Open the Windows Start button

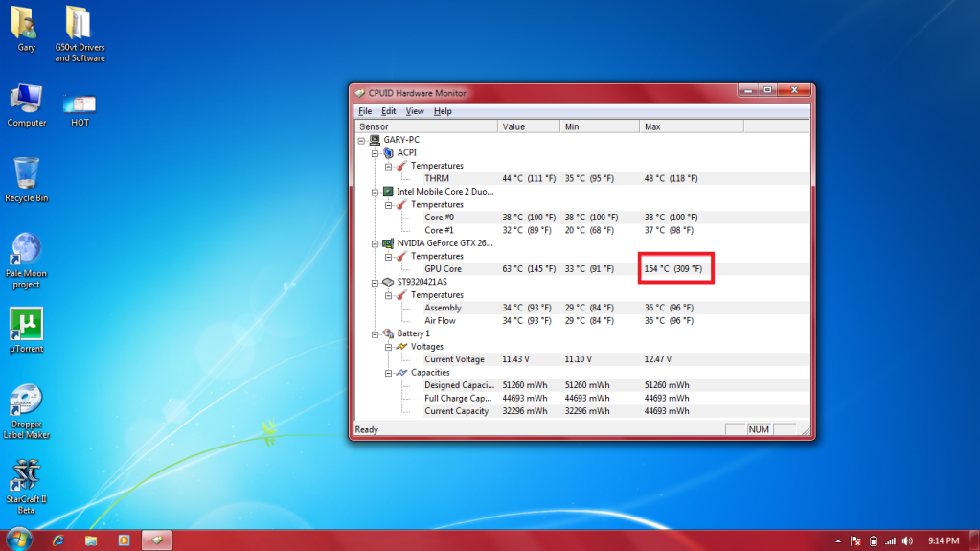[19, 540]
